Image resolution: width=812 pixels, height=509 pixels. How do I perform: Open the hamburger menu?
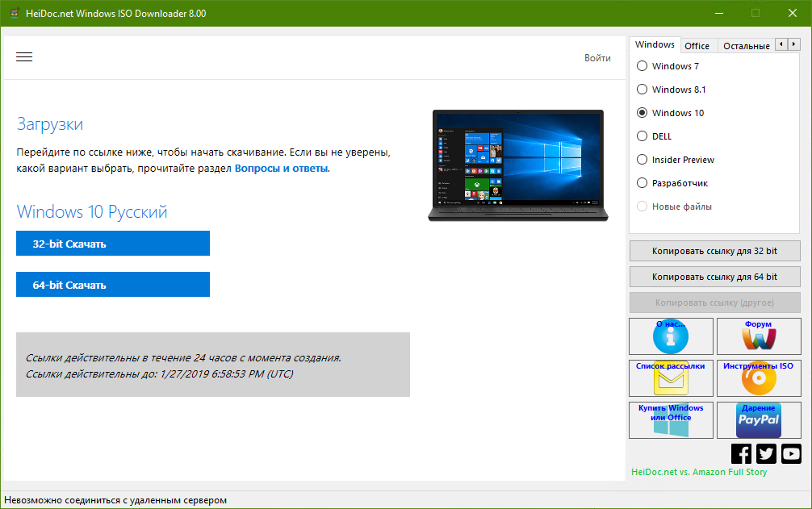(24, 56)
